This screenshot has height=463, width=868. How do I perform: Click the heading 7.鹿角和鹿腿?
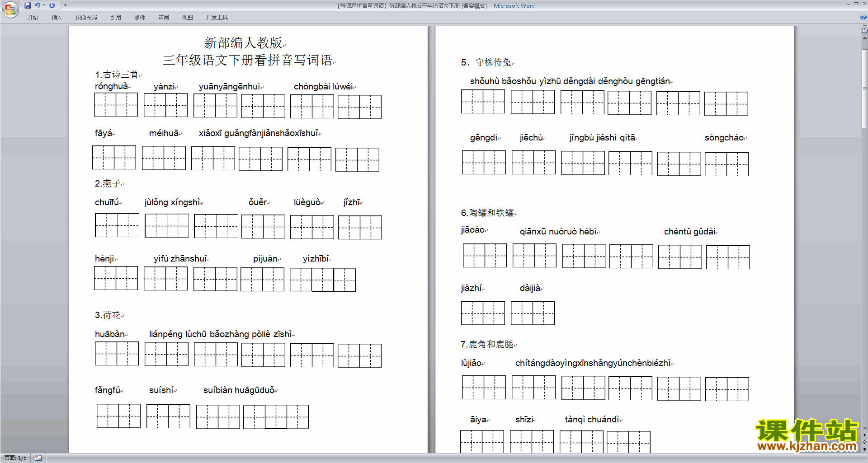tap(487, 344)
